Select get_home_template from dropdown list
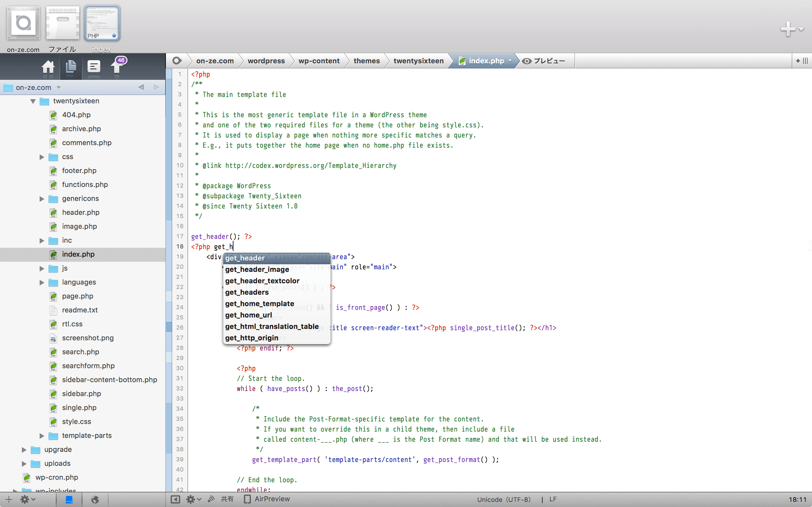Screen dimensions: 812x507 coord(259,303)
